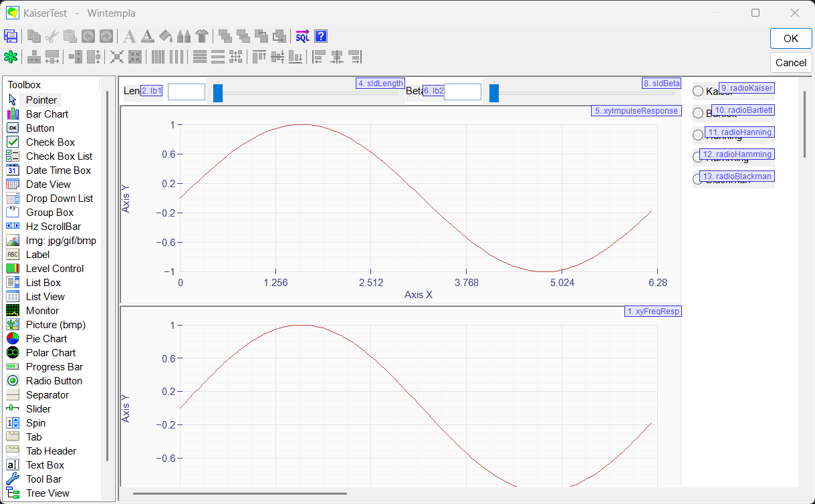815x504 pixels.
Task: Choose Tool Bar in the Toolbox
Action: click(x=43, y=479)
